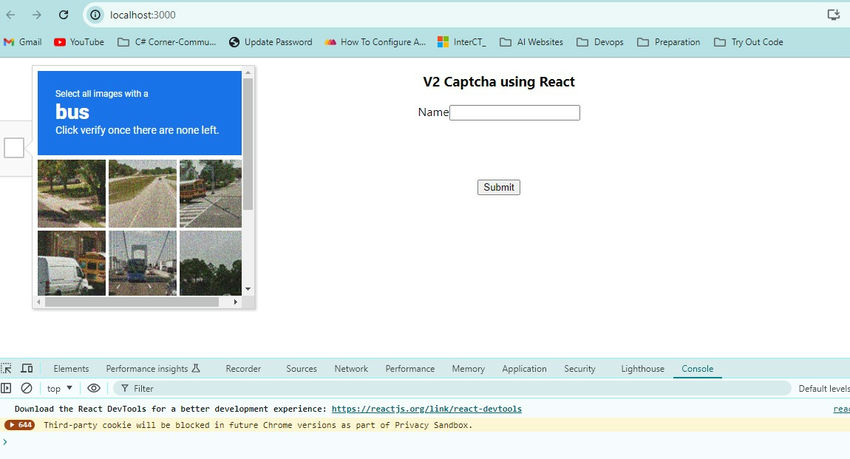The height and width of the screenshot is (459, 850).
Task: Click captcha vertical scrollbar up arrow
Action: tap(248, 72)
